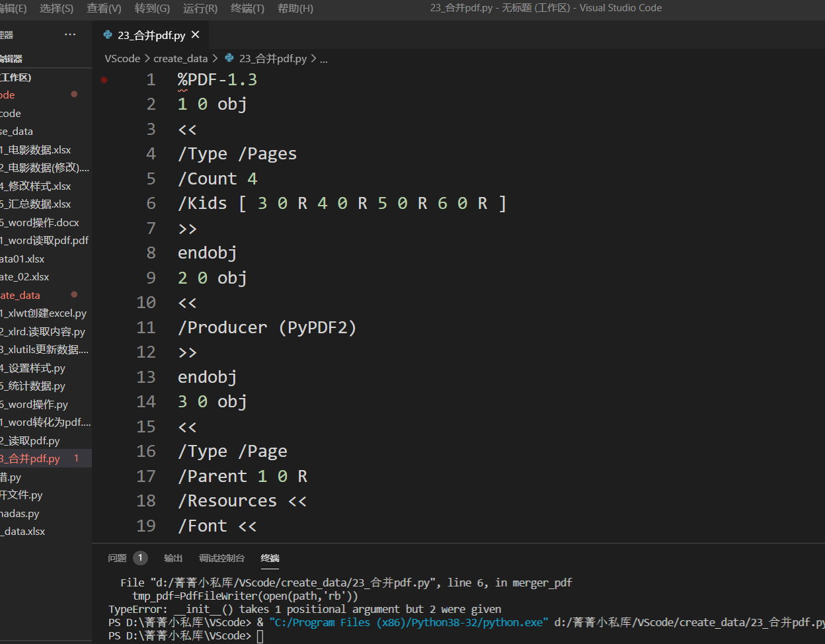Place cursor on line 1 %PDF-1.3
This screenshot has height=644, width=825.
click(217, 80)
